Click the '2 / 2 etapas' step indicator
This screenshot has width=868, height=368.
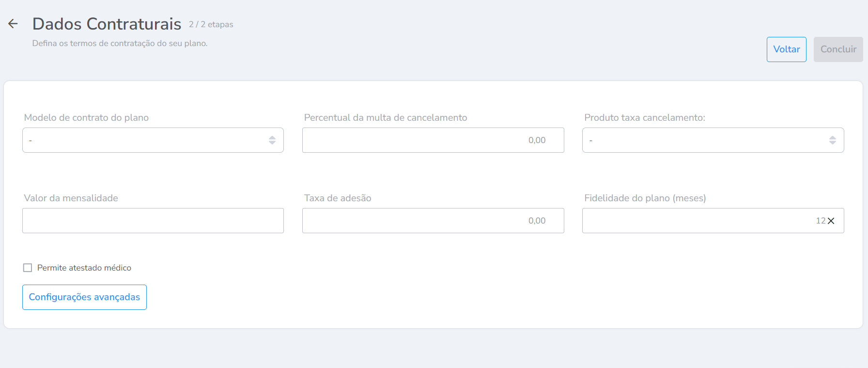coord(211,24)
